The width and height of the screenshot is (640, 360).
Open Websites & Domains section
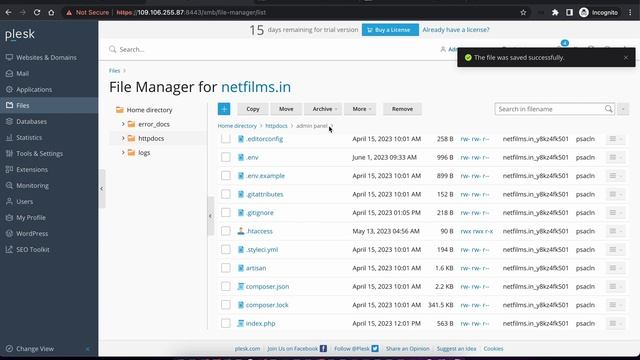coord(47,58)
